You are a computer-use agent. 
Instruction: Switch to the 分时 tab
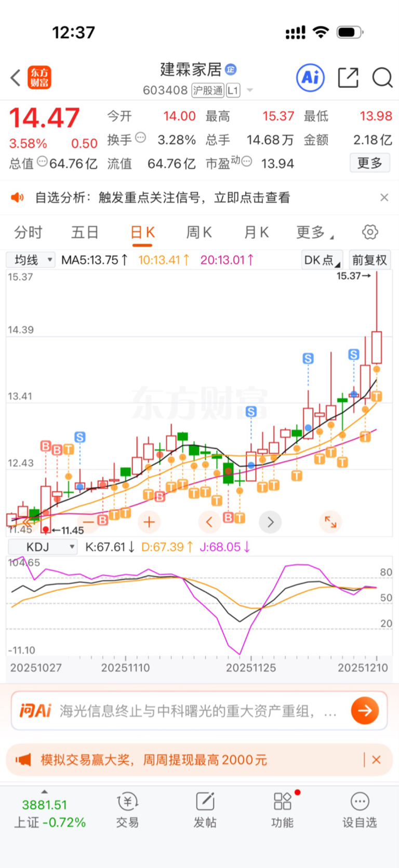[28, 232]
